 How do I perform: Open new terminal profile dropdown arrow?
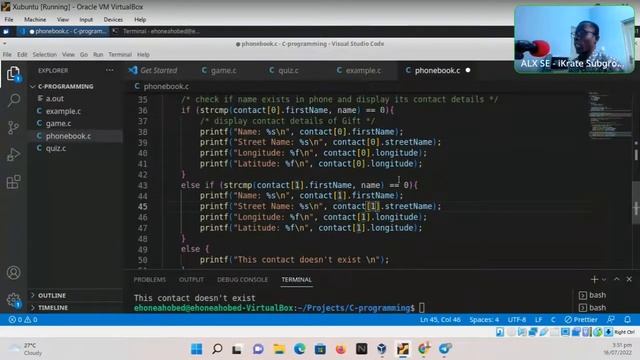[604, 280]
